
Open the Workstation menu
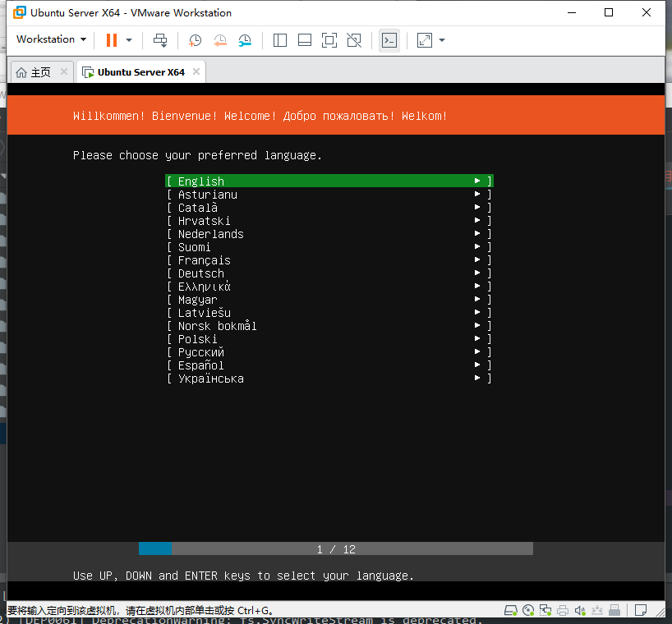51,39
